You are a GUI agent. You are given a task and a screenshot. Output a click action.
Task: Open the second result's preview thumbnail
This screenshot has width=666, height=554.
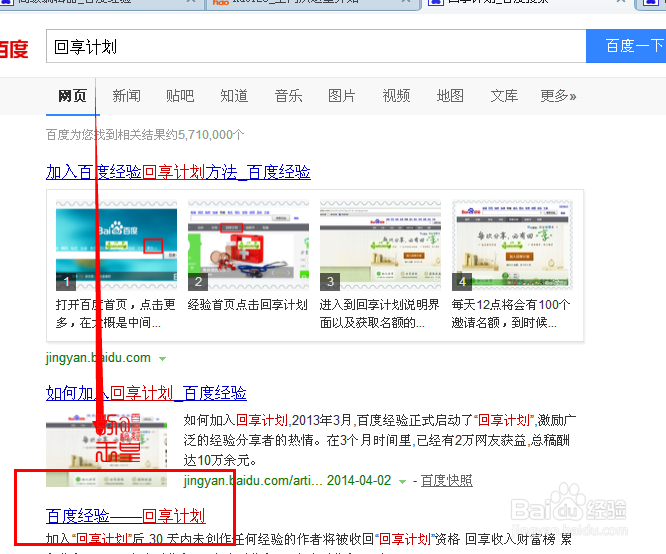pyautogui.click(x=106, y=449)
